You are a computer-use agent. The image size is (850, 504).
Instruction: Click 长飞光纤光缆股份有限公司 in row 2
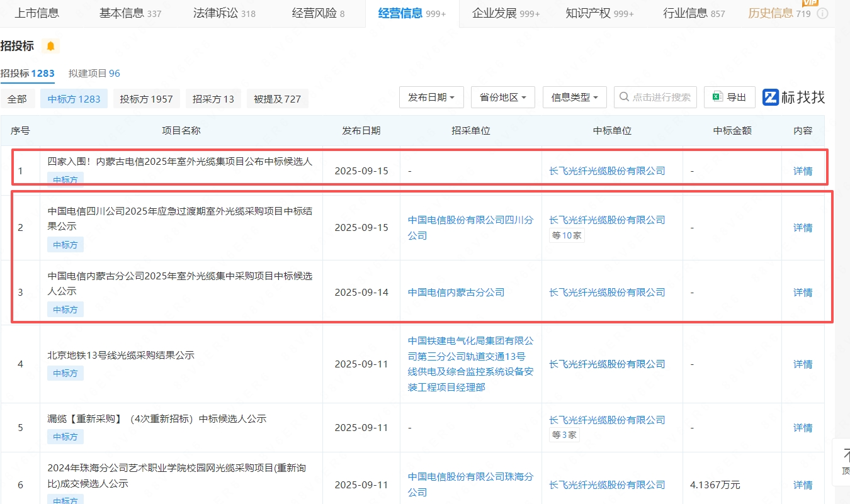coord(607,220)
